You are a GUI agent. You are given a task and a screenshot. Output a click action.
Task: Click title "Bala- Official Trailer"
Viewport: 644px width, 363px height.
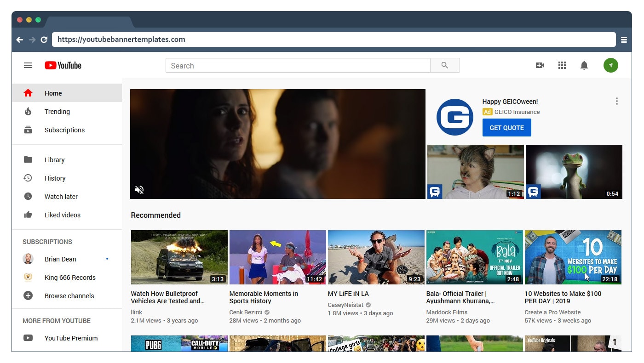(x=460, y=297)
